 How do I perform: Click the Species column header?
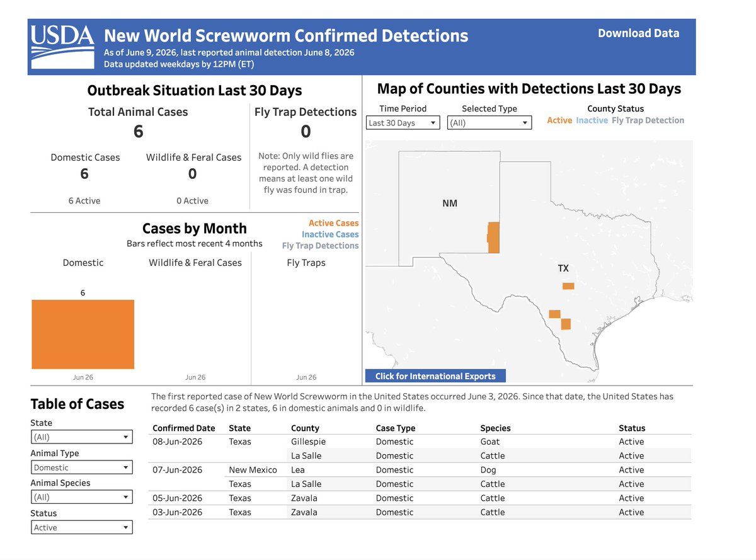pos(495,428)
